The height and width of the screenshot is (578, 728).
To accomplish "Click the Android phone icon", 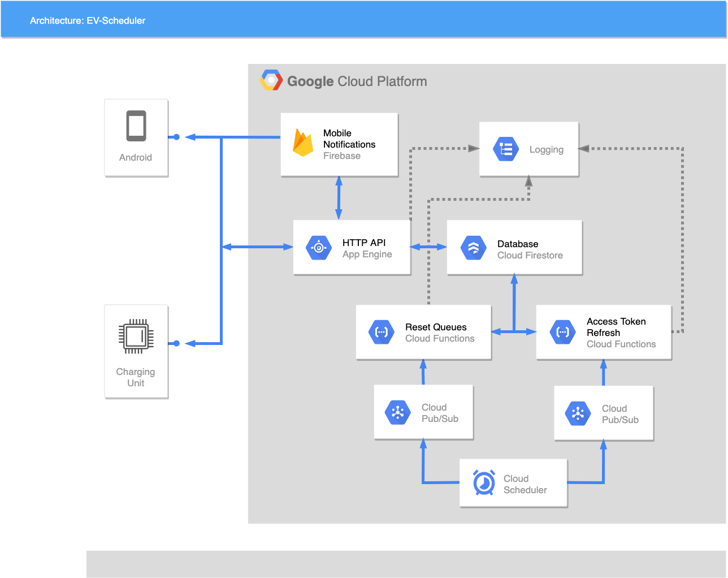I will click(x=136, y=126).
